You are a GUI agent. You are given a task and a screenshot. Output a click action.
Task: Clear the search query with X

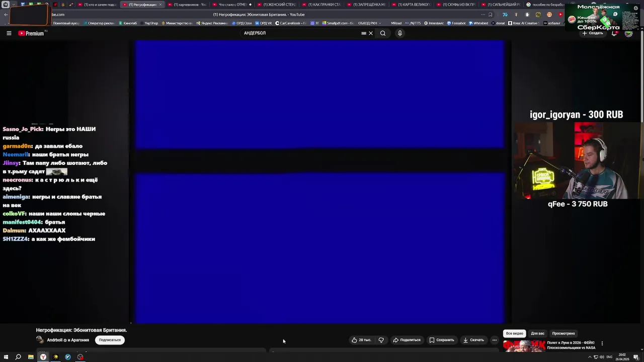pyautogui.click(x=371, y=33)
